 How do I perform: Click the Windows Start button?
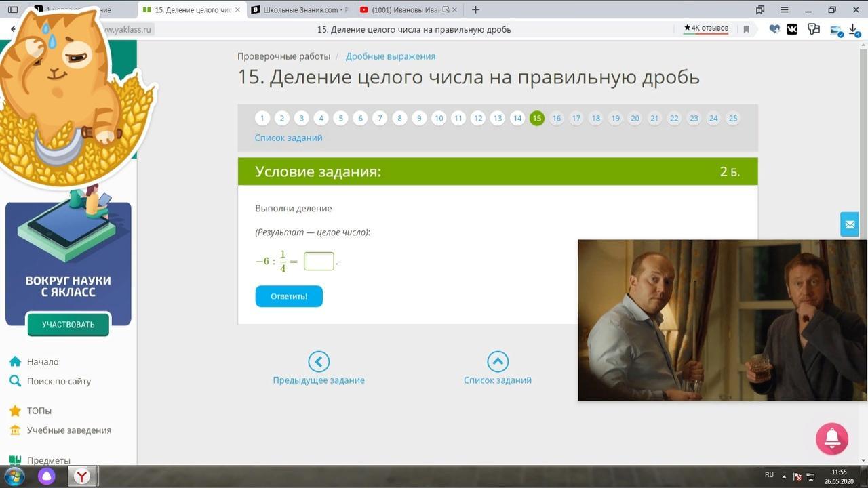point(14,476)
